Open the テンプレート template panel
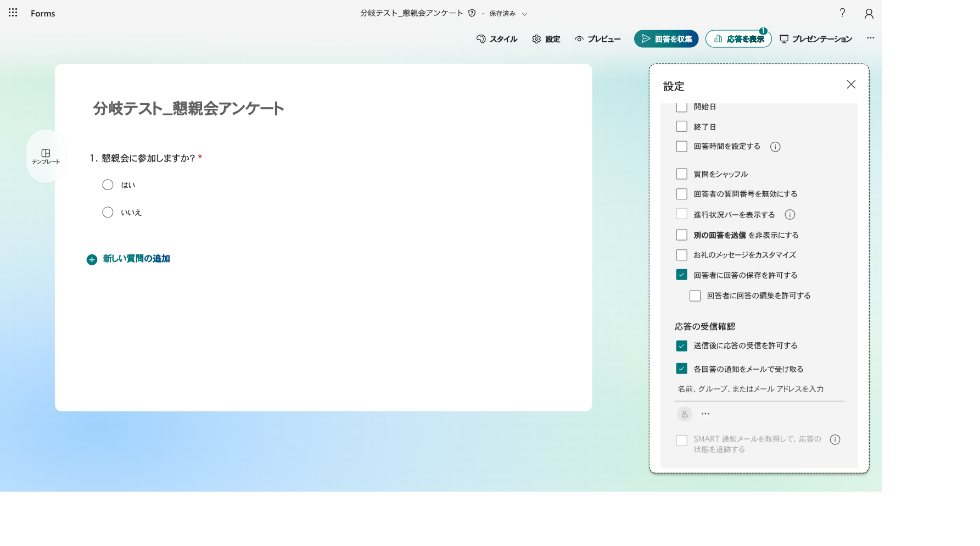The width and height of the screenshot is (980, 546). point(46,157)
